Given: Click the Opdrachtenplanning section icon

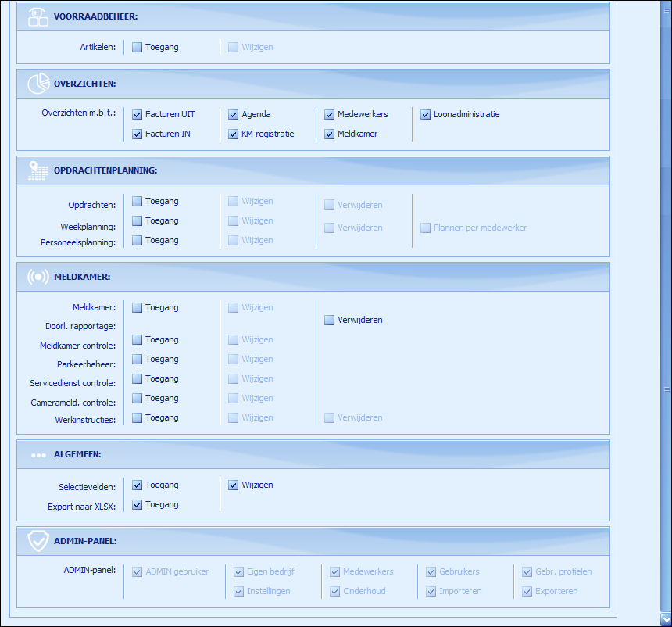Looking at the screenshot, I should 38,170.
